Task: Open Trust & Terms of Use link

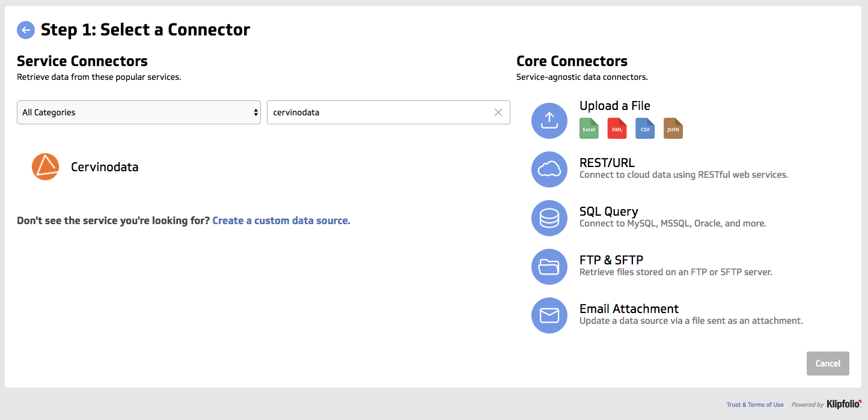Action: (x=755, y=405)
